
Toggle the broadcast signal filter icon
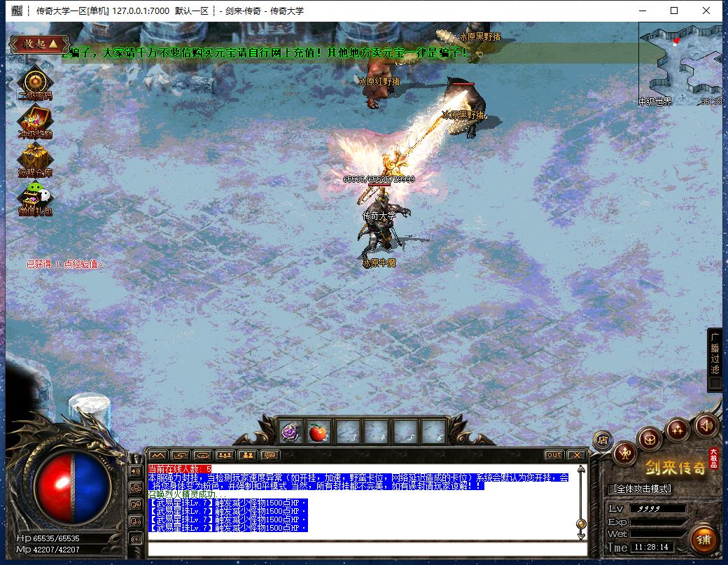coord(136,539)
